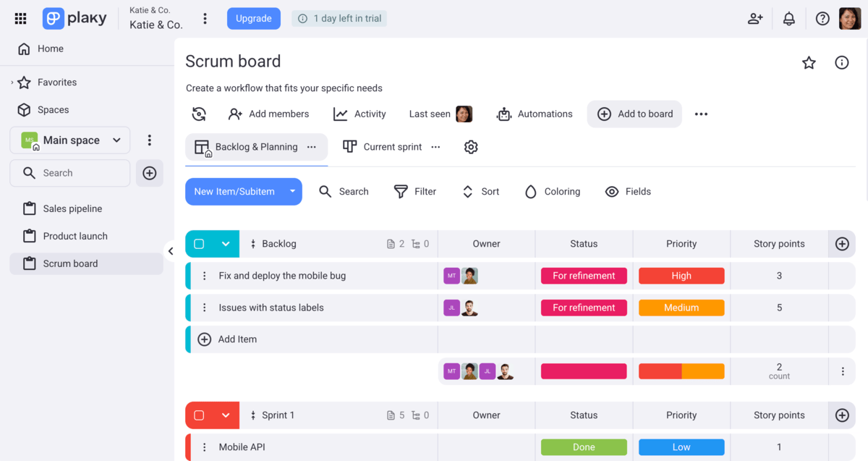This screenshot has height=461, width=868.
Task: Open the board settings gear icon
Action: (x=471, y=147)
